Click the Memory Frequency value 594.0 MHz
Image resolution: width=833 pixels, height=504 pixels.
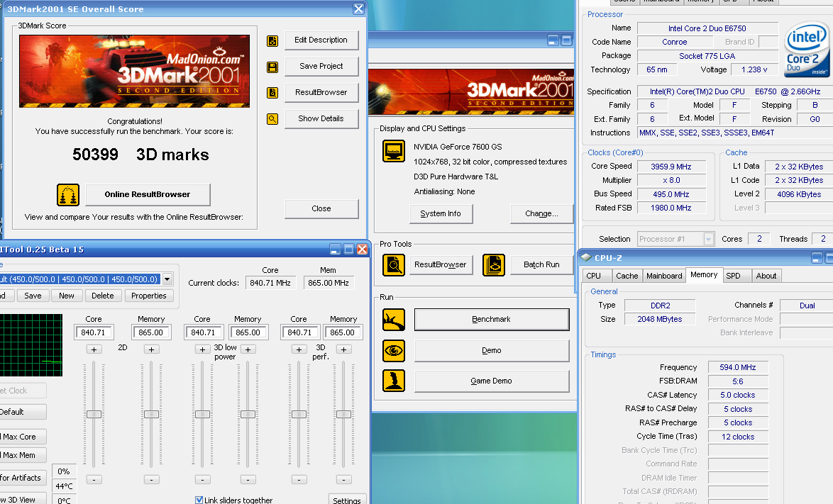click(x=737, y=367)
